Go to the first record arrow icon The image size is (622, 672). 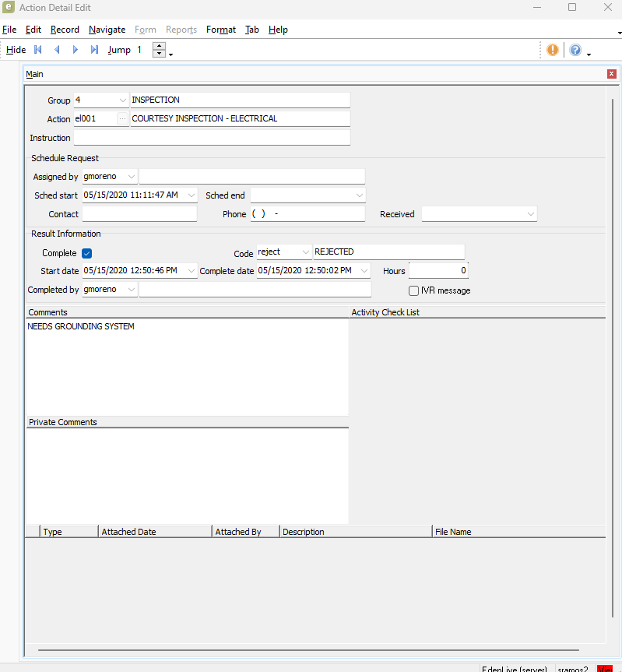click(x=37, y=50)
